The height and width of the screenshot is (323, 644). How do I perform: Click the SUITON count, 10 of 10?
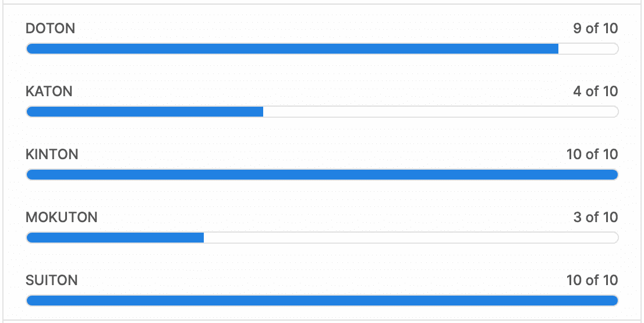(x=592, y=280)
